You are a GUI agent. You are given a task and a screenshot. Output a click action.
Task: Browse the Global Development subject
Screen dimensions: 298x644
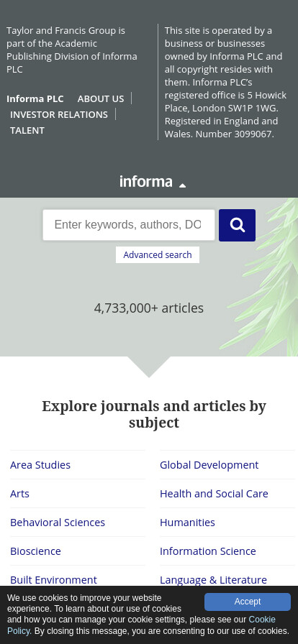click(209, 465)
